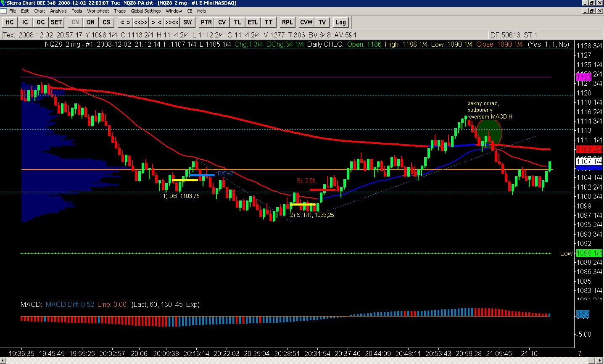The width and height of the screenshot is (604, 364).
Task: Click the HC toolbar button
Action: pos(10,22)
